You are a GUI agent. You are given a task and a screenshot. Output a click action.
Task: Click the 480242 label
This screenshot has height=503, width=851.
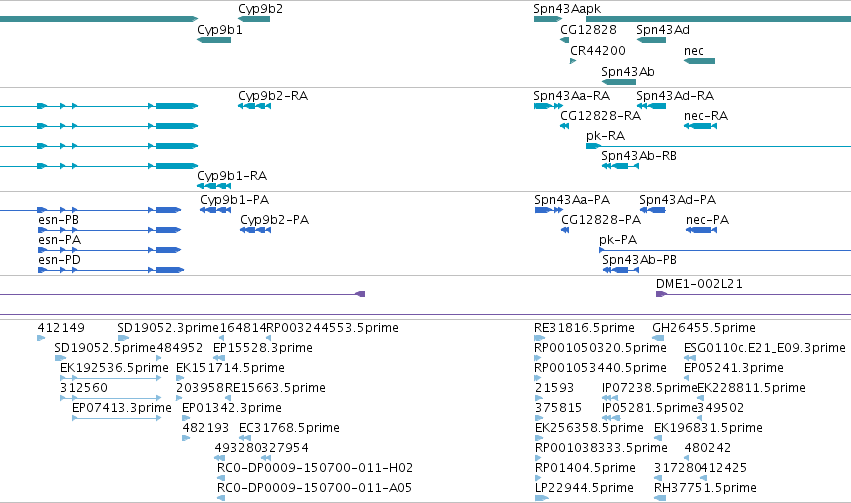708,448
